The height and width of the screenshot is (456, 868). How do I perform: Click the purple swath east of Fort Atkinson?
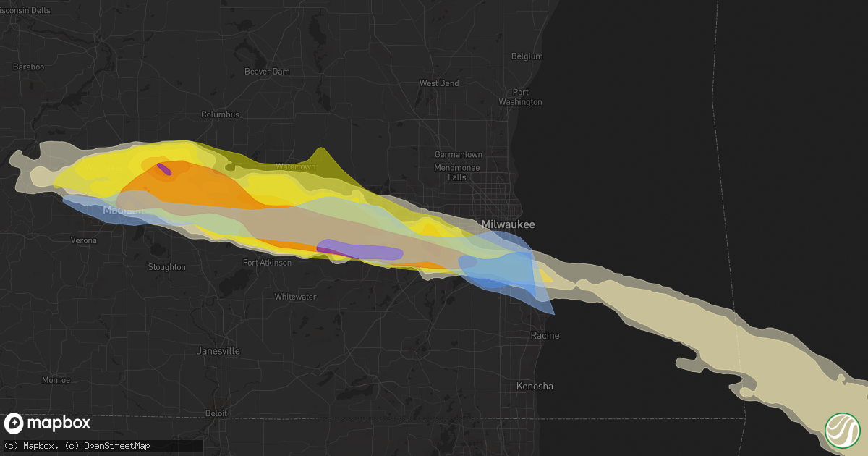tap(359, 250)
